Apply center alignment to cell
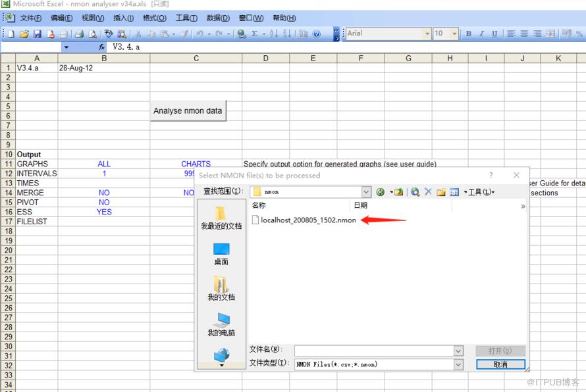The image size is (586, 392). pyautogui.click(x=524, y=34)
